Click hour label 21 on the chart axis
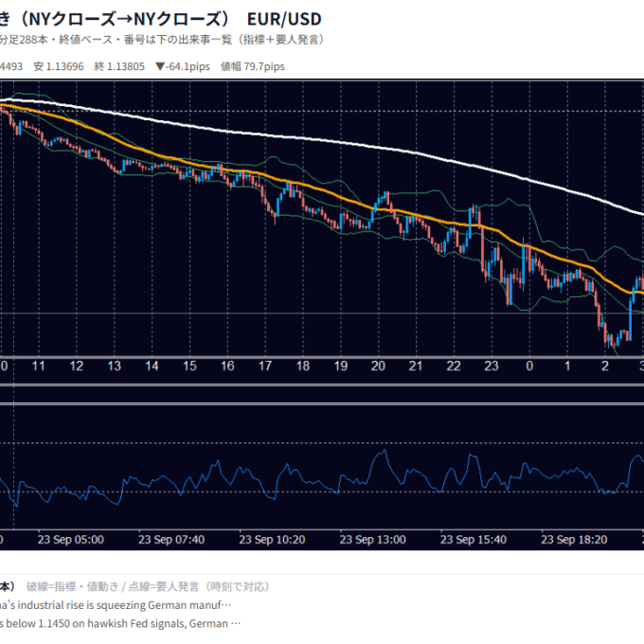The height and width of the screenshot is (644, 644). tap(416, 366)
